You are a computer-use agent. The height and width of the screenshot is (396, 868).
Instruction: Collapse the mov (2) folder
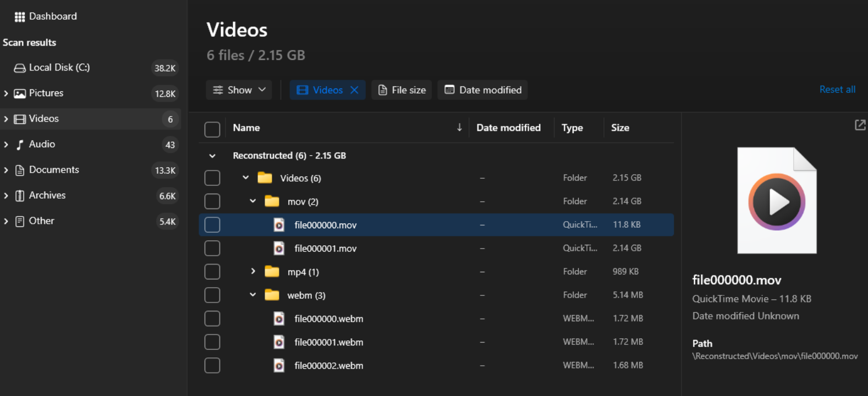[x=253, y=201]
